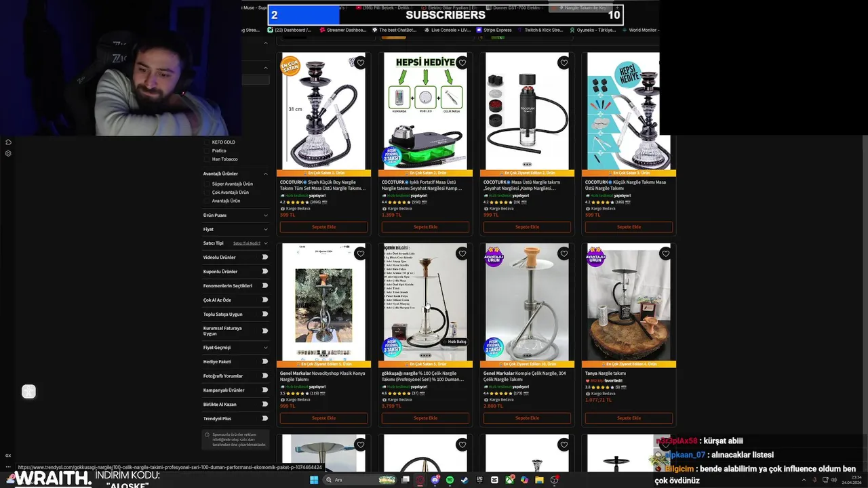This screenshot has height=488, width=868.
Task: Toggle Kuponlu Ürünler switch
Action: click(x=264, y=271)
